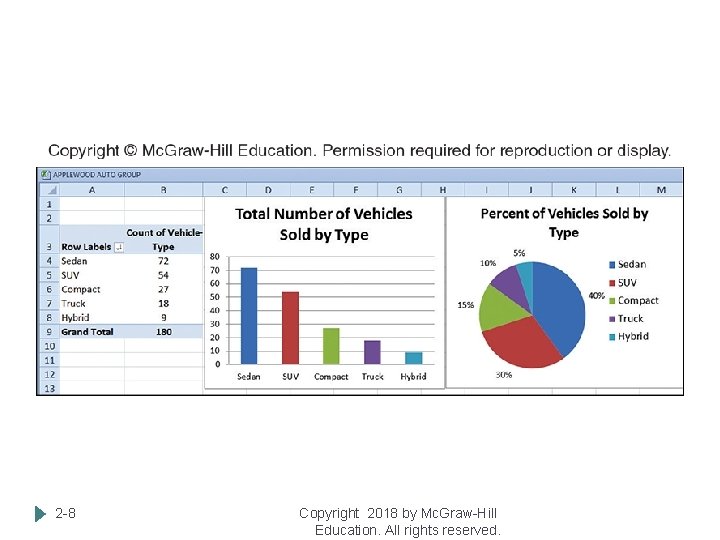Screen dimensions: 720x540
Task: Click the Truck row label cell
Action: (x=92, y=304)
